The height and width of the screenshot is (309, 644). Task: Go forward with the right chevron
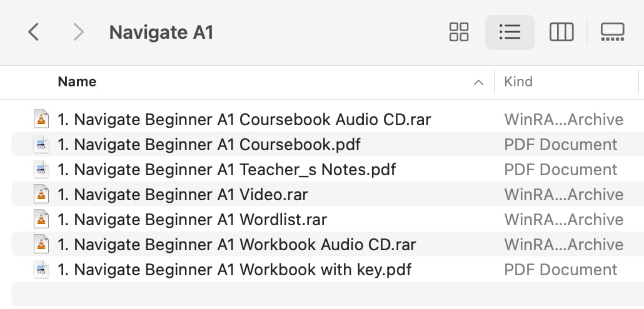point(78,32)
